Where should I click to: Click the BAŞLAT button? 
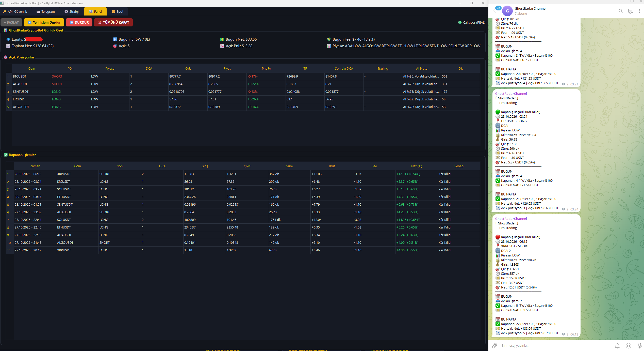11,22
